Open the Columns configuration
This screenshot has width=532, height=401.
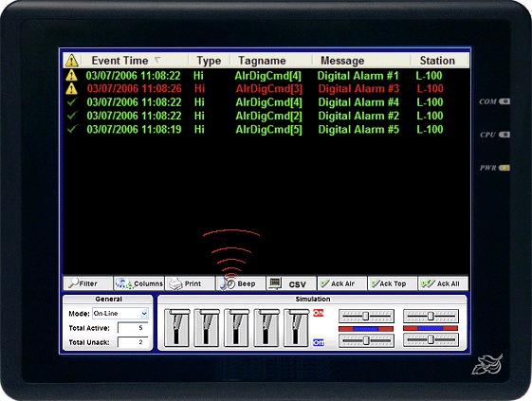(139, 283)
